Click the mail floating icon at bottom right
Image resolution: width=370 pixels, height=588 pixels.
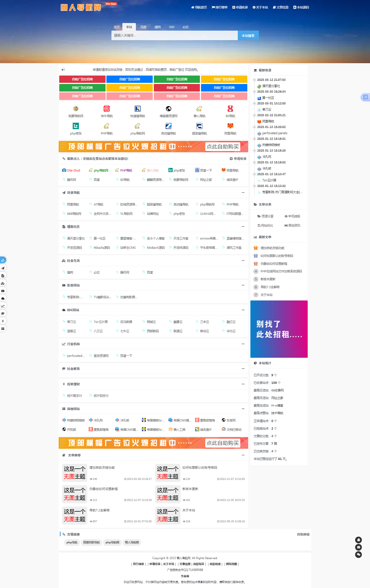coord(358,547)
